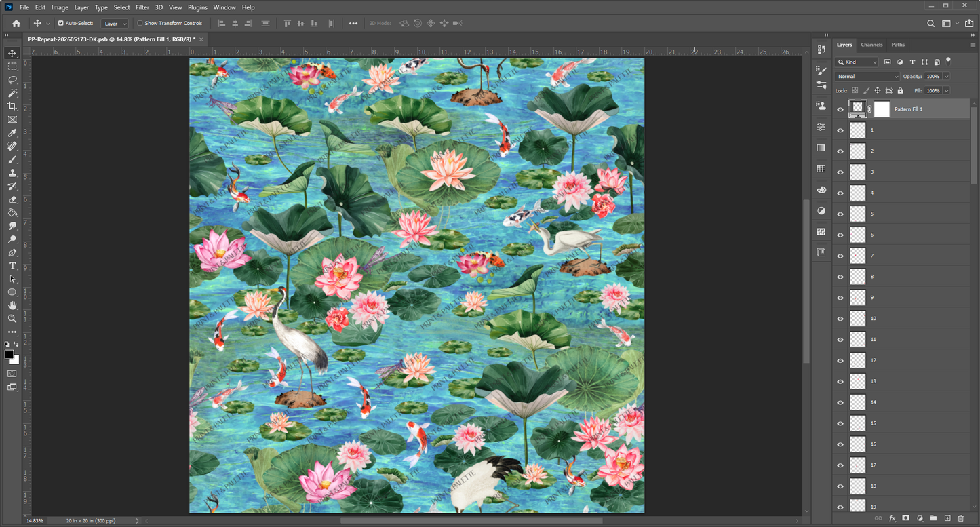The height and width of the screenshot is (527, 980).
Task: Toggle visibility of layer 14
Action: tap(840, 402)
